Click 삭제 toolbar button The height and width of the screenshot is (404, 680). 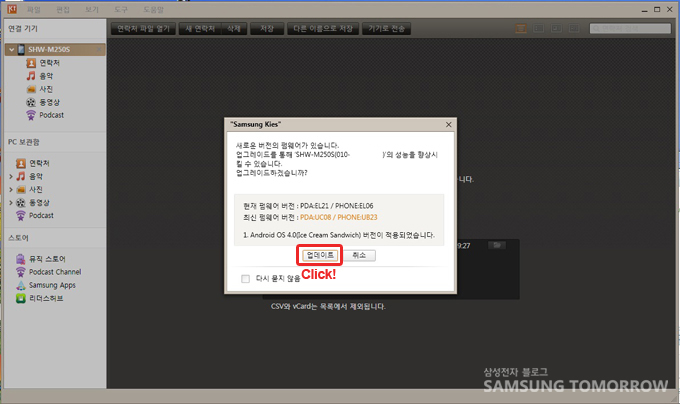click(234, 29)
